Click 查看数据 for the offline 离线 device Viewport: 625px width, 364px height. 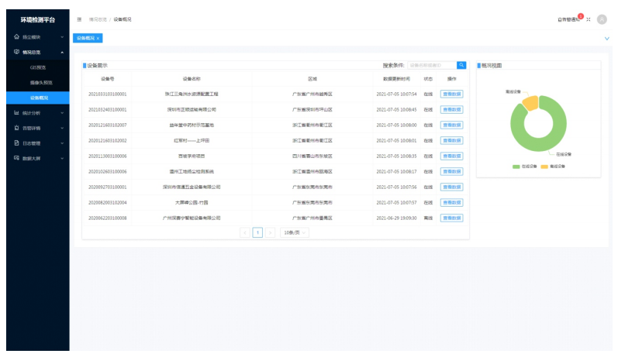click(451, 218)
